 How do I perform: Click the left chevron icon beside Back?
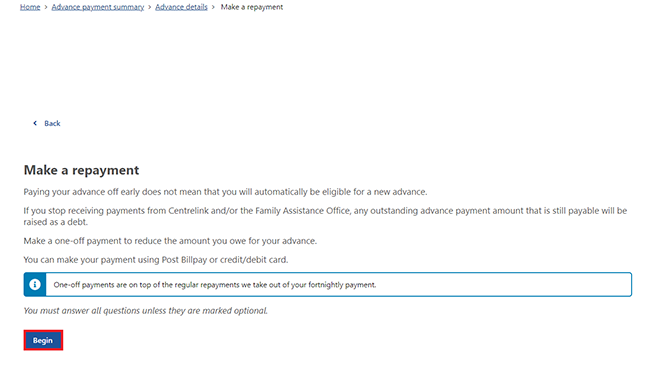[x=35, y=123]
